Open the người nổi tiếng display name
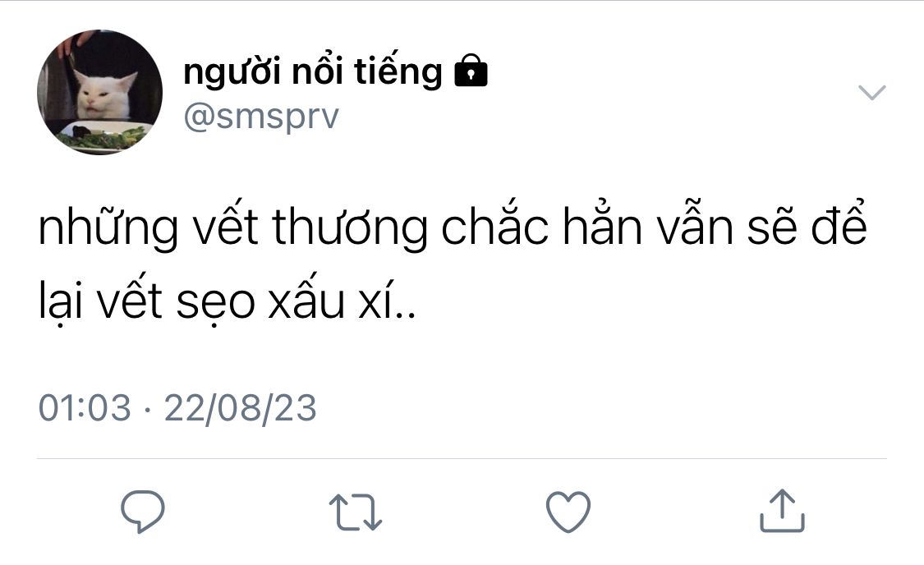This screenshot has width=924, height=565. (x=313, y=72)
